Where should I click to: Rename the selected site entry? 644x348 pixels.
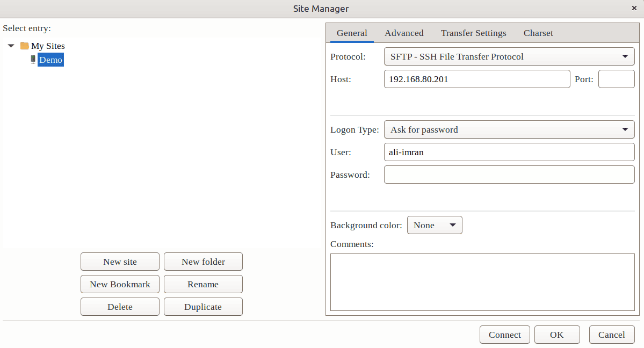coord(204,284)
